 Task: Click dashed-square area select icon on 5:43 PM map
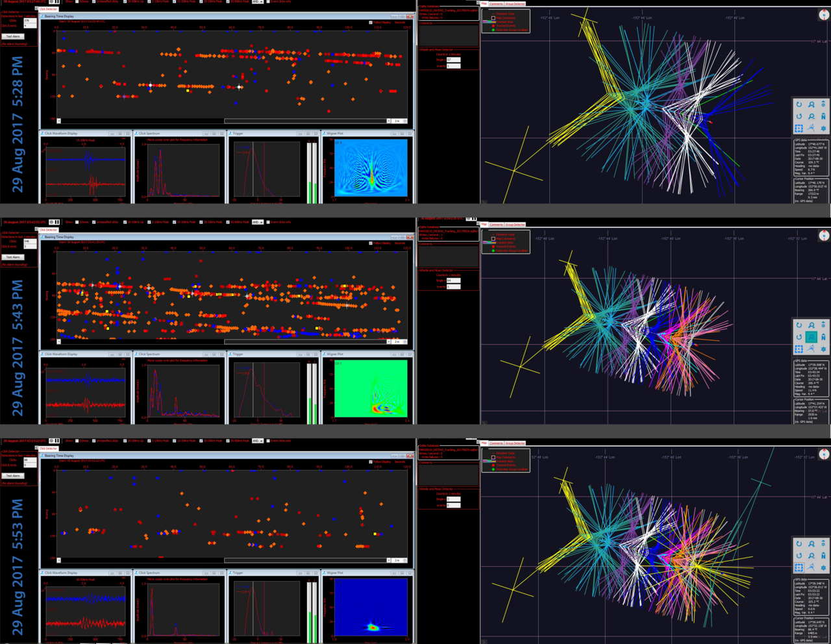(x=799, y=349)
